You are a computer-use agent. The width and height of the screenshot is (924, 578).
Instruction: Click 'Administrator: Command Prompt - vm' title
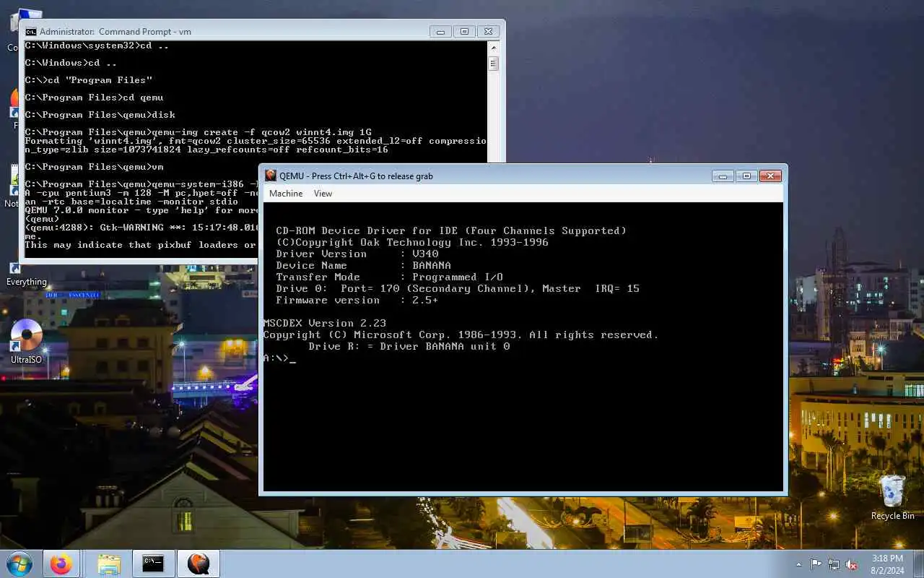coord(115,32)
